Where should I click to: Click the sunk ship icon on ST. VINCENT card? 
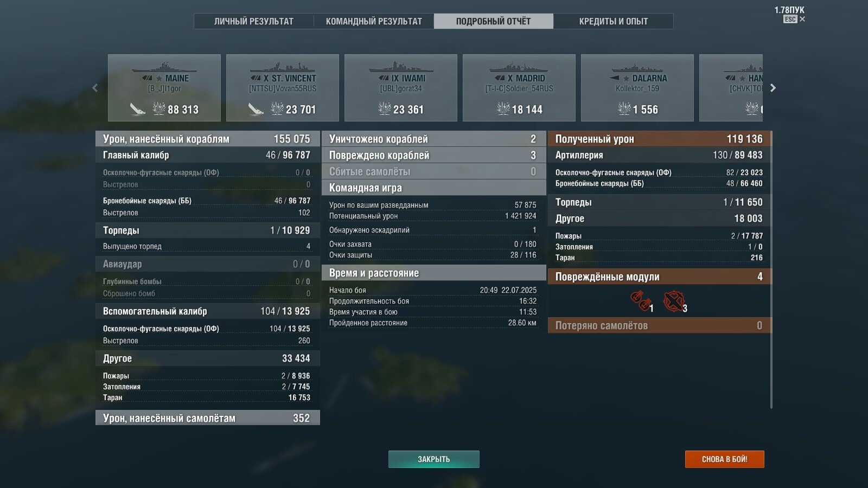[256, 109]
